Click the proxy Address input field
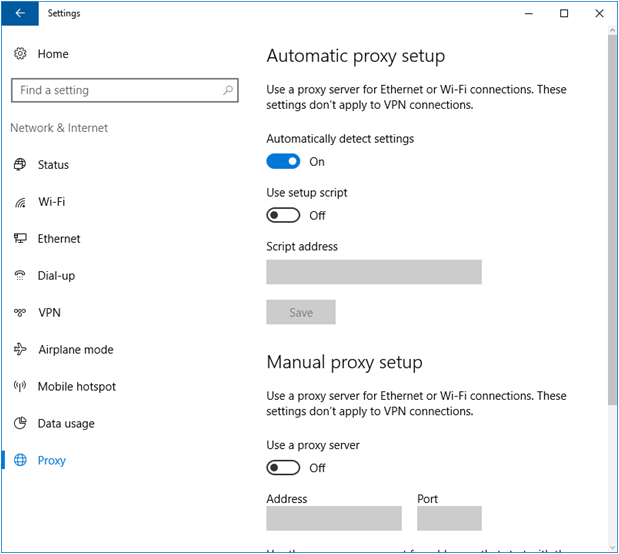The width and height of the screenshot is (619, 554). point(334,518)
